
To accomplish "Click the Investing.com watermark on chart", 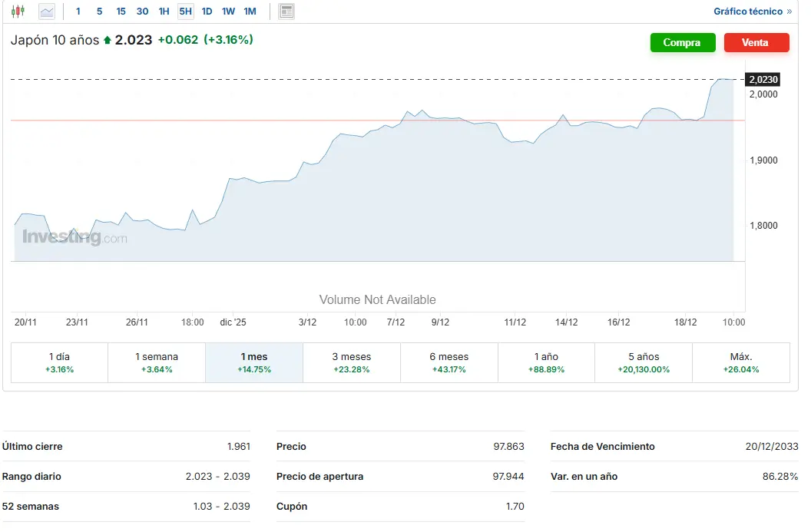I will pyautogui.click(x=74, y=236).
